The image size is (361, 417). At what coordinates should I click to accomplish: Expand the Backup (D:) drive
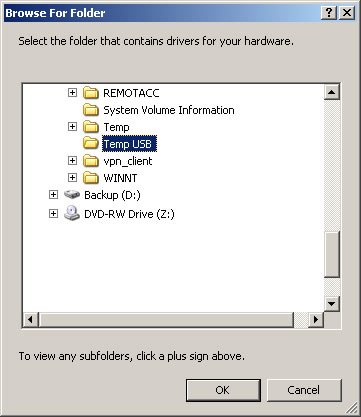(53, 194)
